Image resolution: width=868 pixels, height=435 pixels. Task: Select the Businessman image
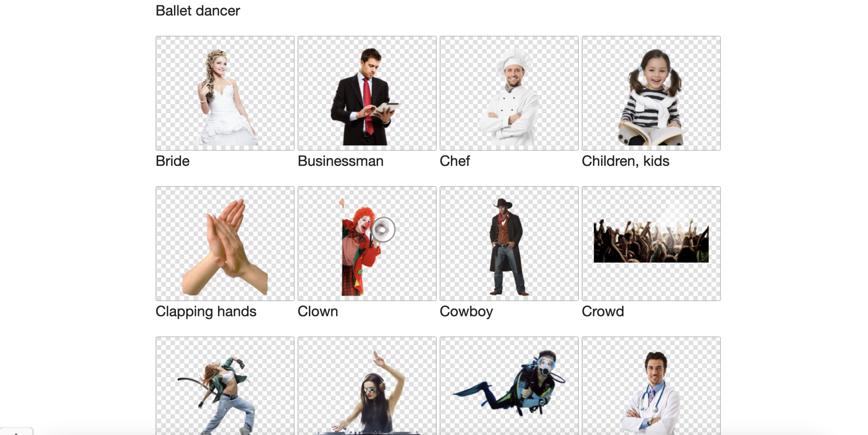[367, 93]
